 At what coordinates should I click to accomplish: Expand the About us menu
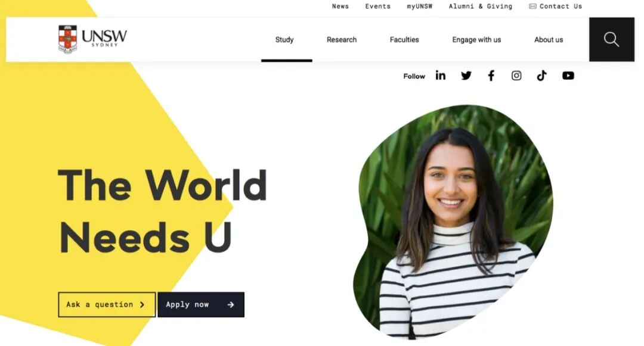click(x=549, y=40)
